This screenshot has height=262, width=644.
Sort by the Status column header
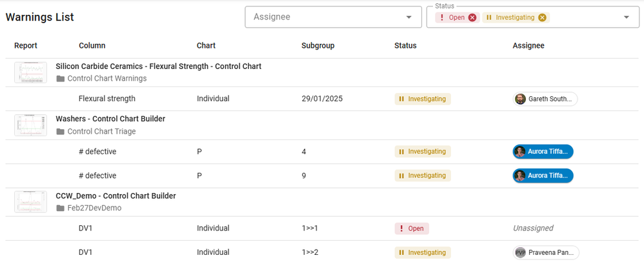pyautogui.click(x=405, y=46)
